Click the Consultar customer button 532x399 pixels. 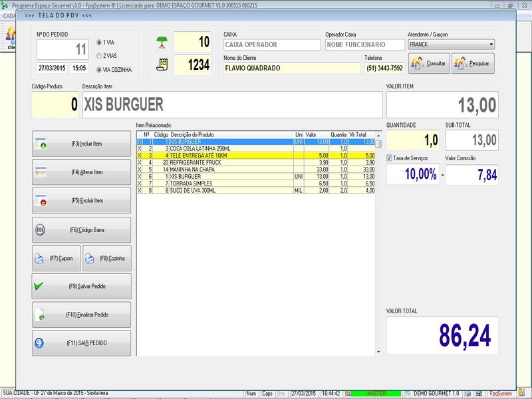click(x=429, y=63)
